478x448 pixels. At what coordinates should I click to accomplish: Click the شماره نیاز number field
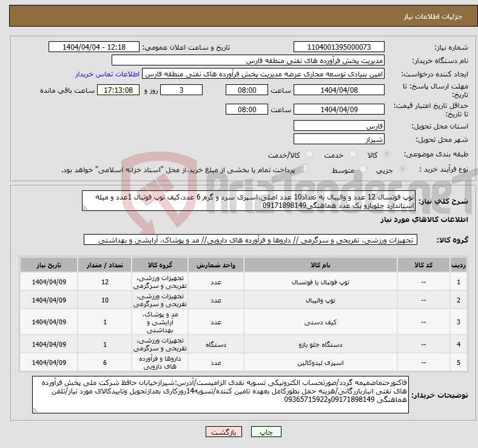(338, 47)
